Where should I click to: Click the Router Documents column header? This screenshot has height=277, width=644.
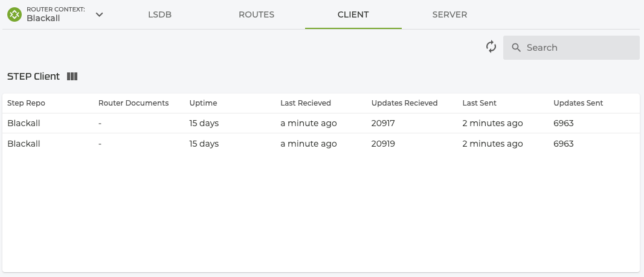pyautogui.click(x=134, y=103)
